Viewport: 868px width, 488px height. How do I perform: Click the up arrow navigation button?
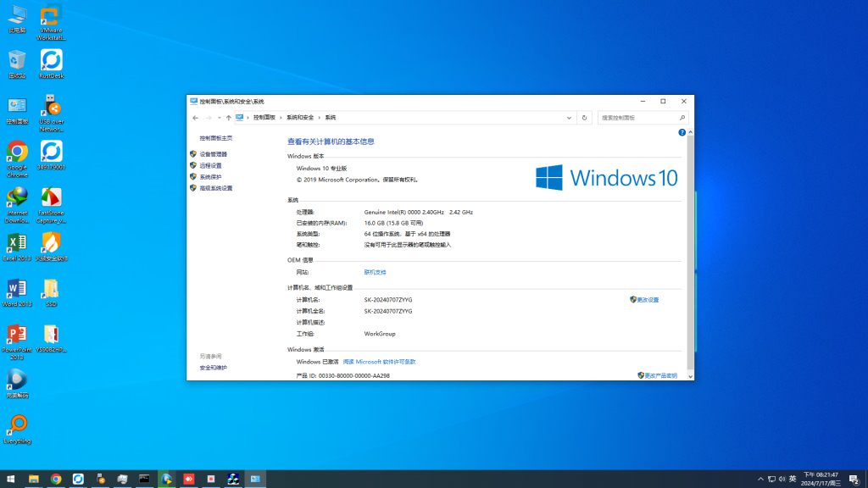click(229, 118)
